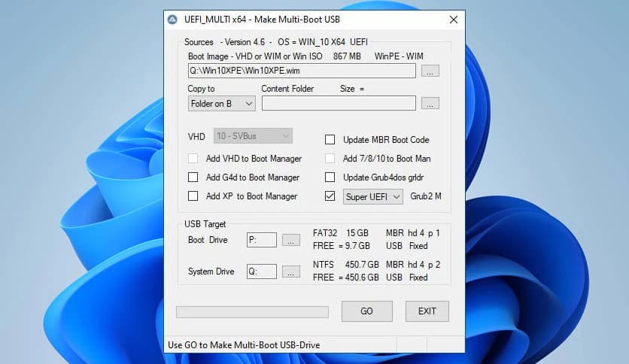
Task: Browse for System Drive Q:
Action: tap(291, 271)
